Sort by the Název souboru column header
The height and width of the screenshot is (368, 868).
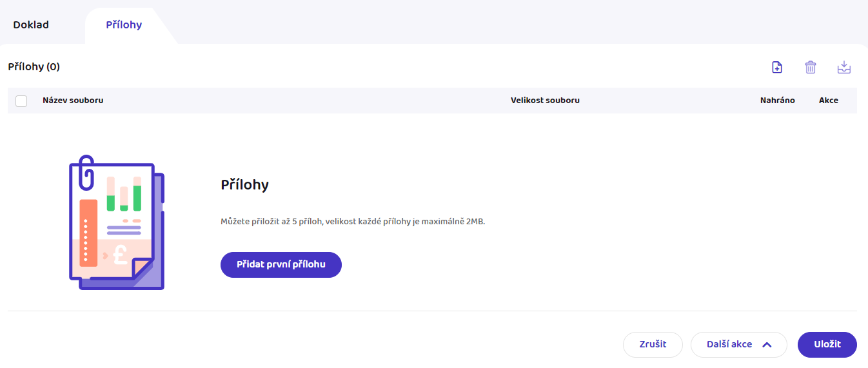coord(73,101)
